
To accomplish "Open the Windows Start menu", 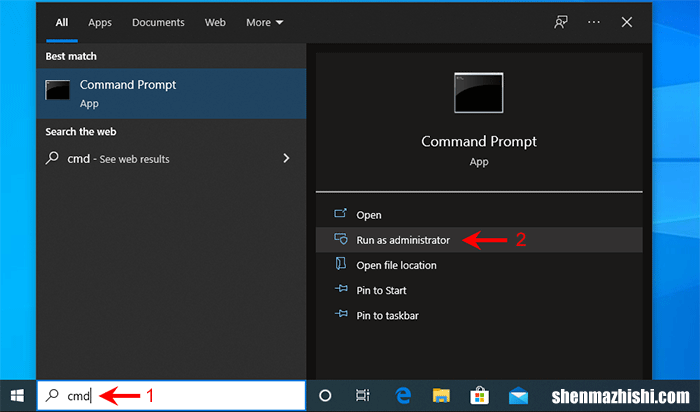I will point(17,395).
